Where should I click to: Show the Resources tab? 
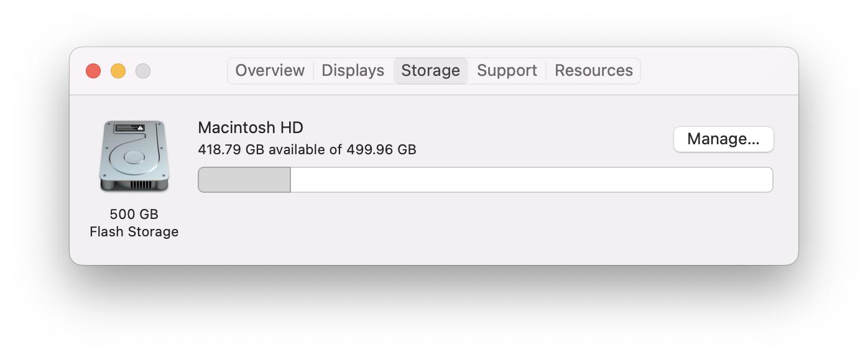pyautogui.click(x=593, y=71)
